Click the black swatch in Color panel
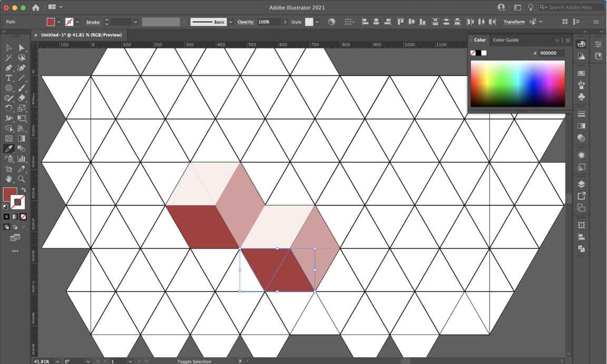Image resolution: width=607 pixels, height=364 pixels. 478,53
